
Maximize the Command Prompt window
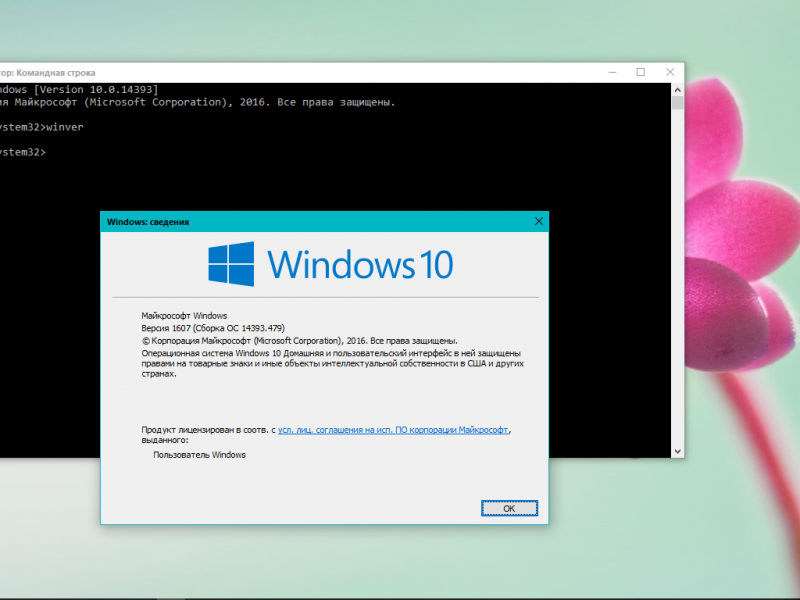point(641,72)
